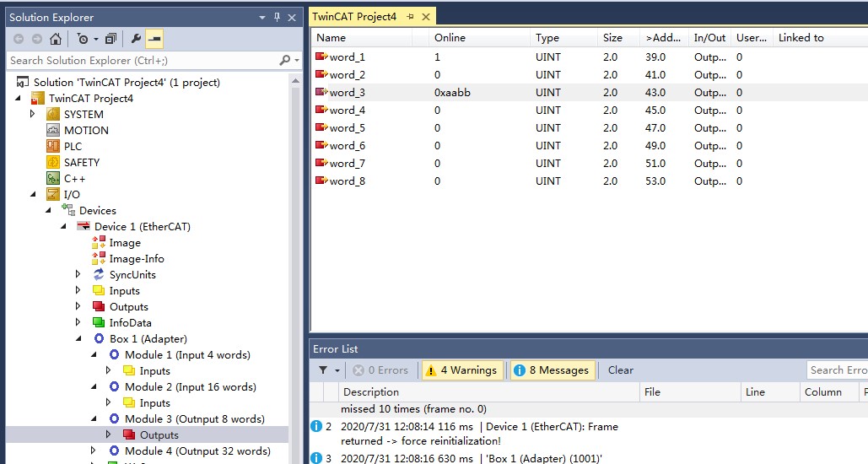Viewport: 868px width, 464px height.
Task: Toggle the 0 Errors filter
Action: [381, 370]
